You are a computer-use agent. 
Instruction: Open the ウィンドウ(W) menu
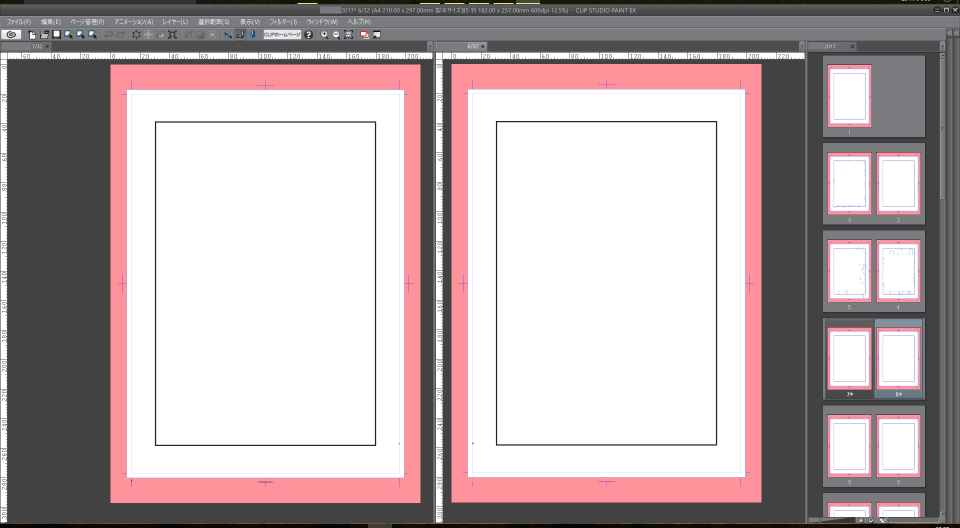point(322,22)
